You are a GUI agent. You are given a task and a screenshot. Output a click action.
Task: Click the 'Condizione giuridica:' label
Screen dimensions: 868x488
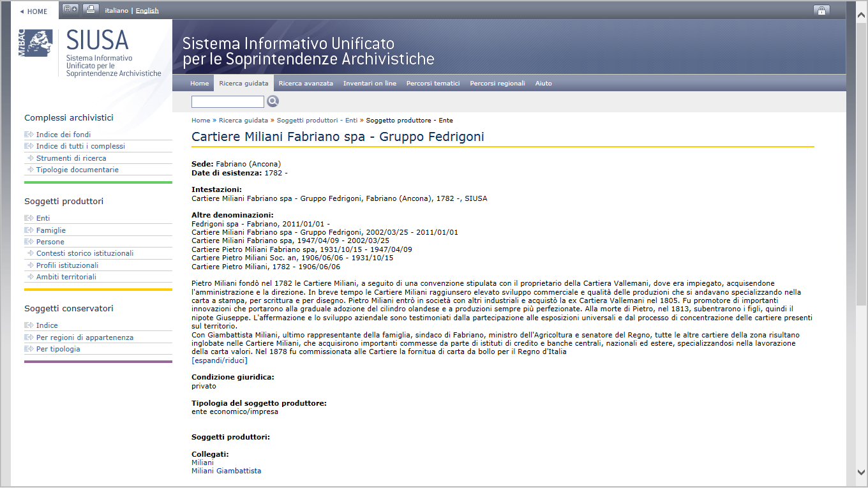(x=233, y=377)
